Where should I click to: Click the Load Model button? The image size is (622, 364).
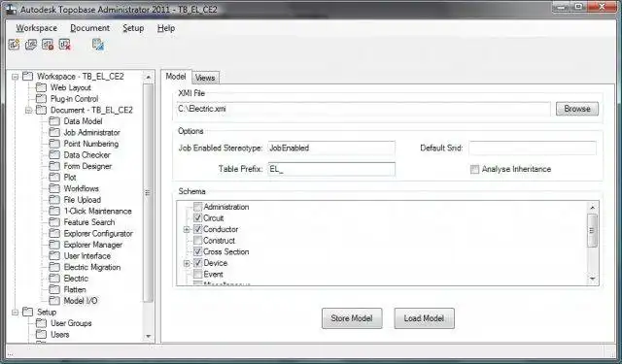[x=424, y=318]
